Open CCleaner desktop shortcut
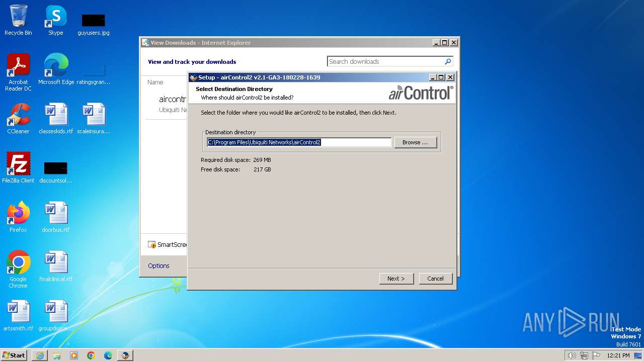Image resolution: width=644 pixels, height=362 pixels. coord(18,119)
